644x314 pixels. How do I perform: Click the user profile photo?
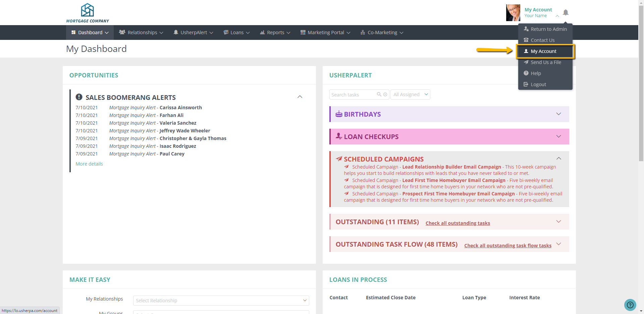(x=513, y=13)
